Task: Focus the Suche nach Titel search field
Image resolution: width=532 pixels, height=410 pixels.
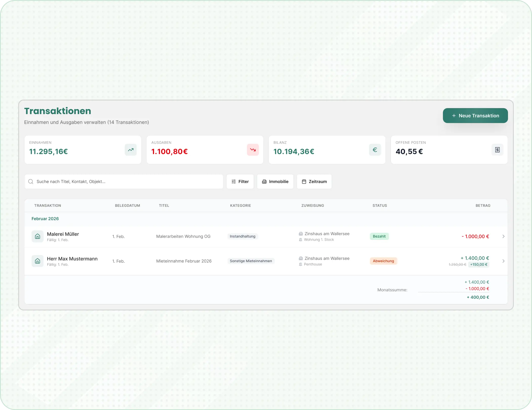Action: [127, 182]
